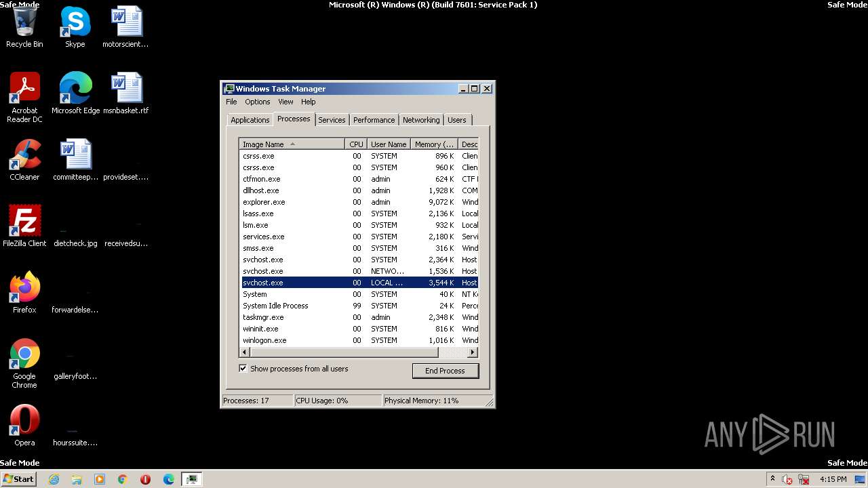Image resolution: width=868 pixels, height=488 pixels.
Task: Open the CCleaner desktop shortcut
Action: tap(24, 160)
